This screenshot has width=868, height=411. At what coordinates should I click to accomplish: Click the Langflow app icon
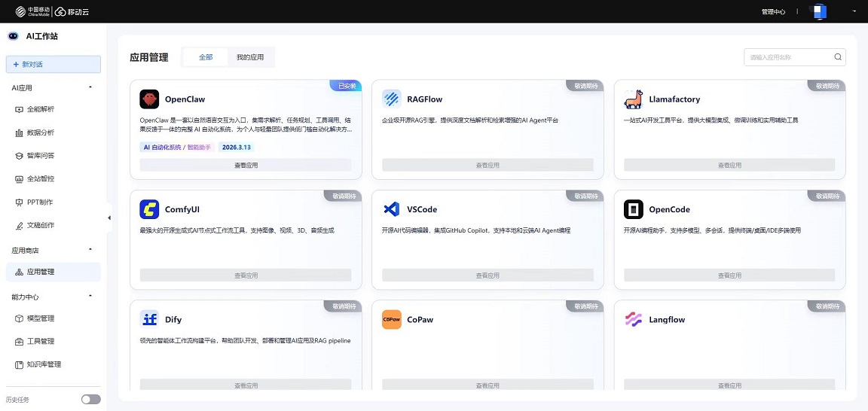634,319
